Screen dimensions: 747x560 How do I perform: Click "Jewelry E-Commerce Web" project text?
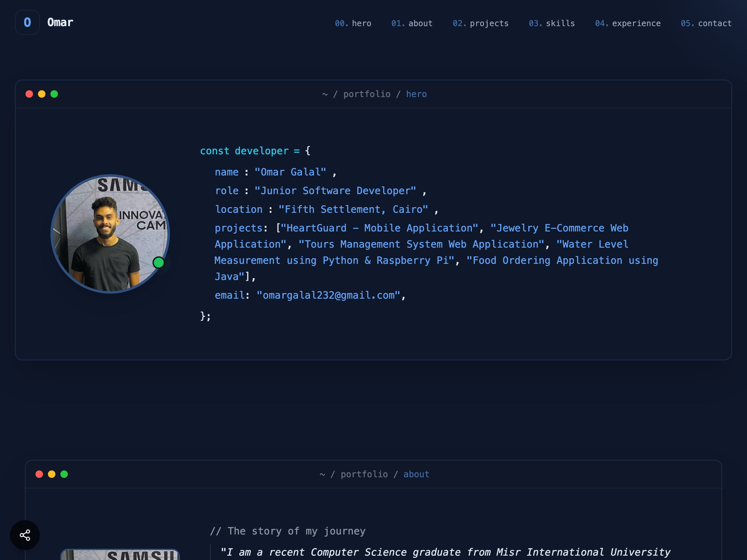[x=559, y=228]
